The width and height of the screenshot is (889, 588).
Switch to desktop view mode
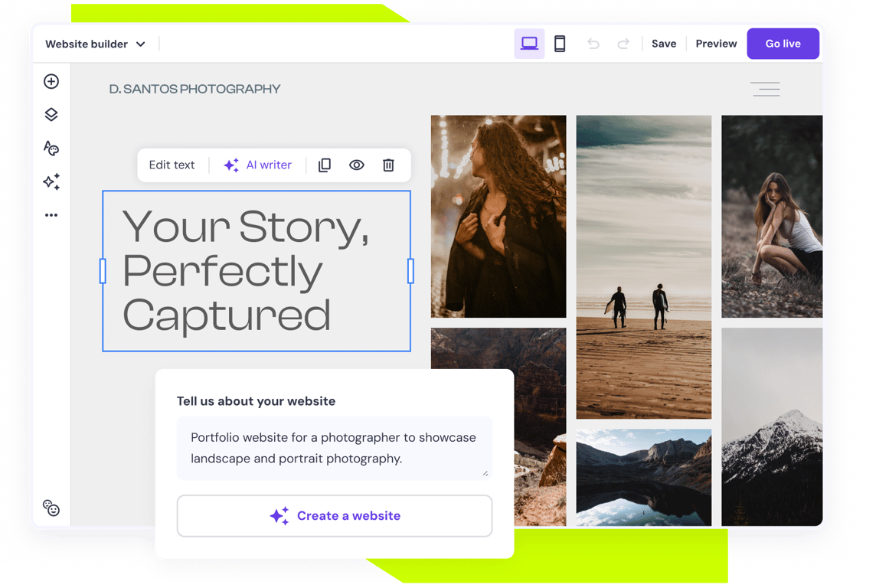click(x=529, y=43)
